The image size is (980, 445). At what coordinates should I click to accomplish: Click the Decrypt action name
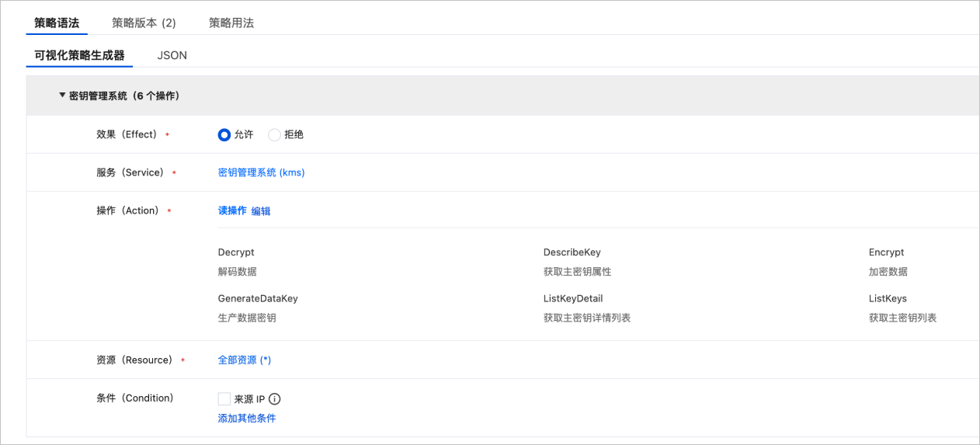236,252
